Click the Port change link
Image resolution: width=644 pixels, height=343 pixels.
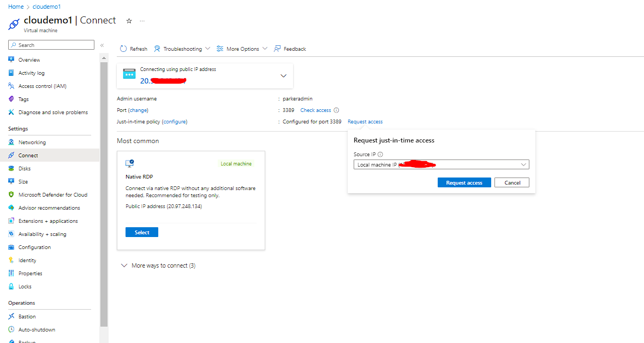tap(139, 110)
